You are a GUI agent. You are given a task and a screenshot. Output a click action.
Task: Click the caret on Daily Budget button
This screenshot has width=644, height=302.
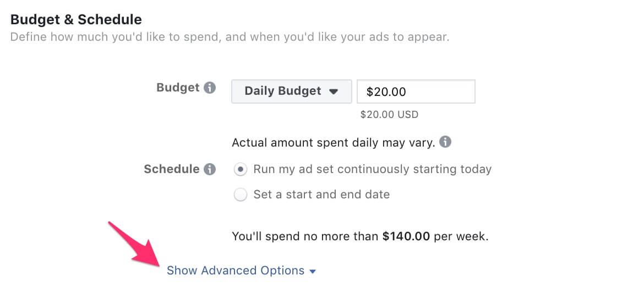click(334, 91)
